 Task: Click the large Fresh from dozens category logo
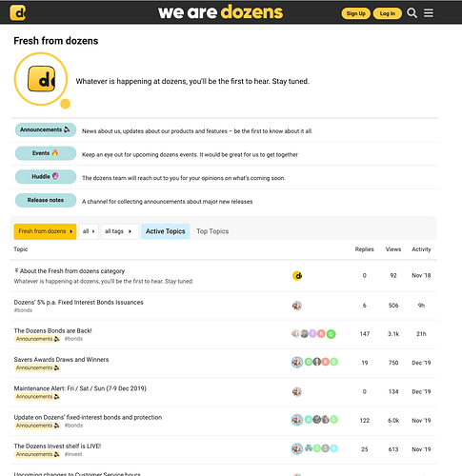pos(41,79)
